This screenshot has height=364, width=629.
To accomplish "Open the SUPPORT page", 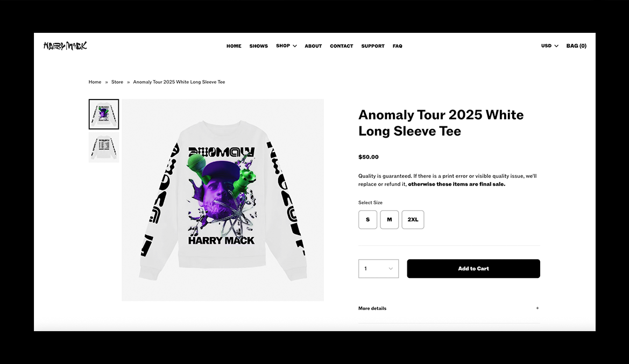I will 373,46.
